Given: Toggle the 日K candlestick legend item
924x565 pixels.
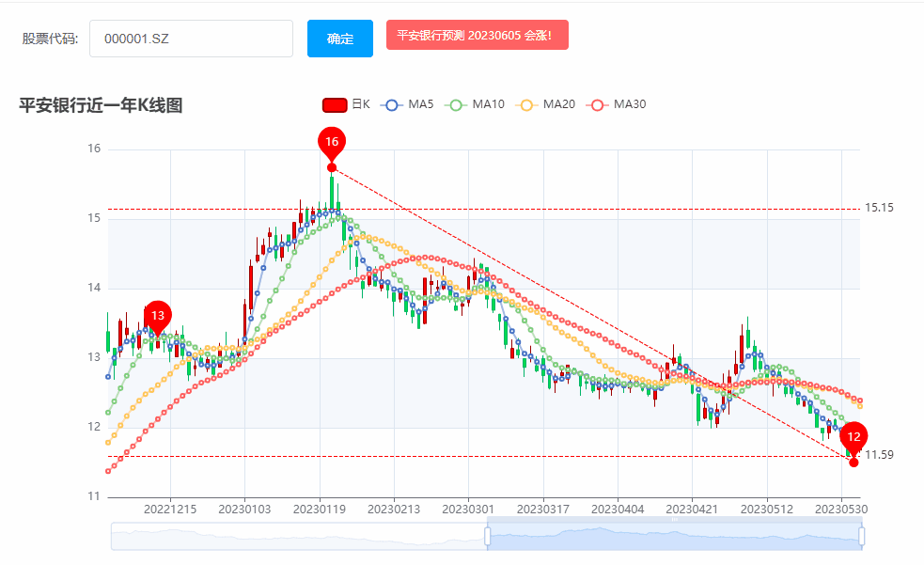Looking at the screenshot, I should click(x=347, y=105).
